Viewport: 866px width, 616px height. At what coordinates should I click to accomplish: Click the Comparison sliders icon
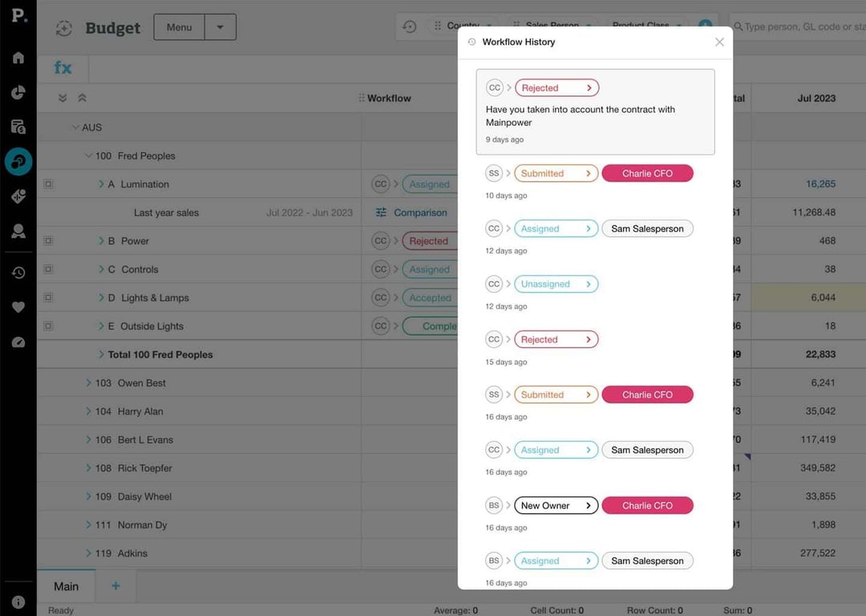click(x=381, y=212)
